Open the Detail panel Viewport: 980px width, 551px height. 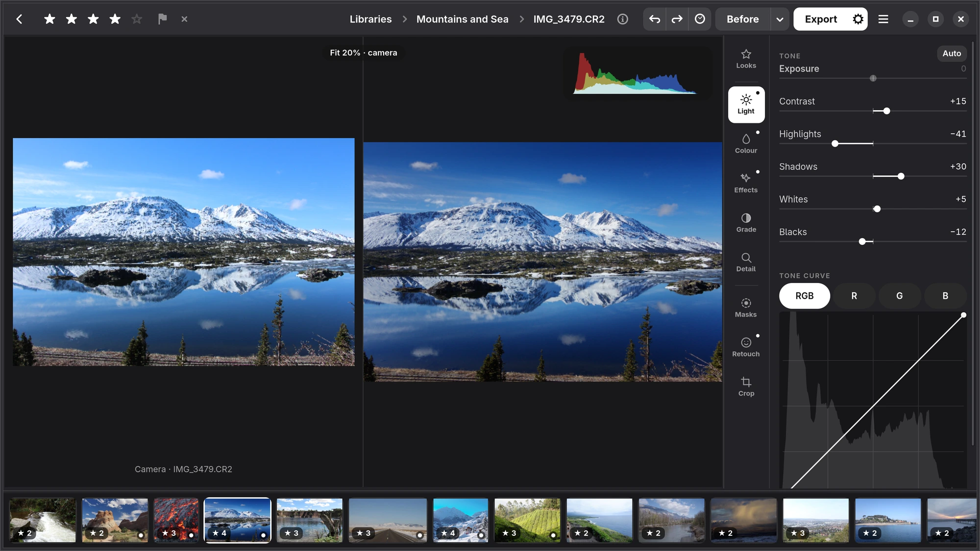pyautogui.click(x=746, y=262)
